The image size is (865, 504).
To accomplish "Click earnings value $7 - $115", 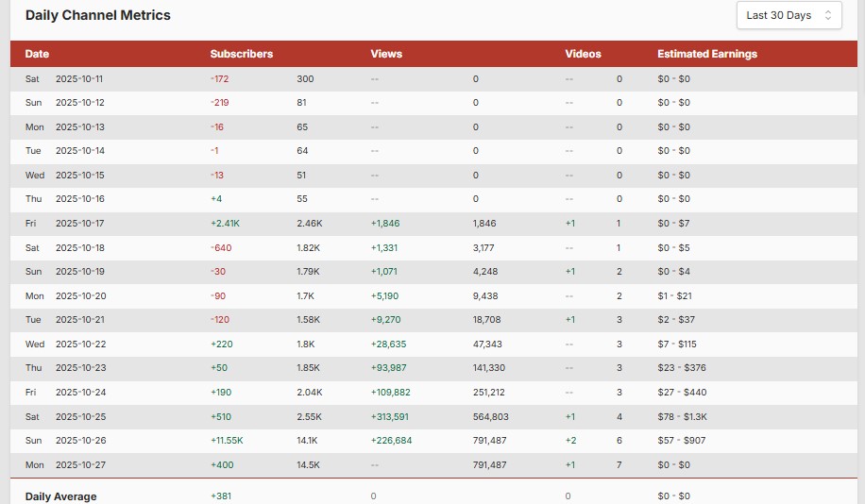I will 677,344.
